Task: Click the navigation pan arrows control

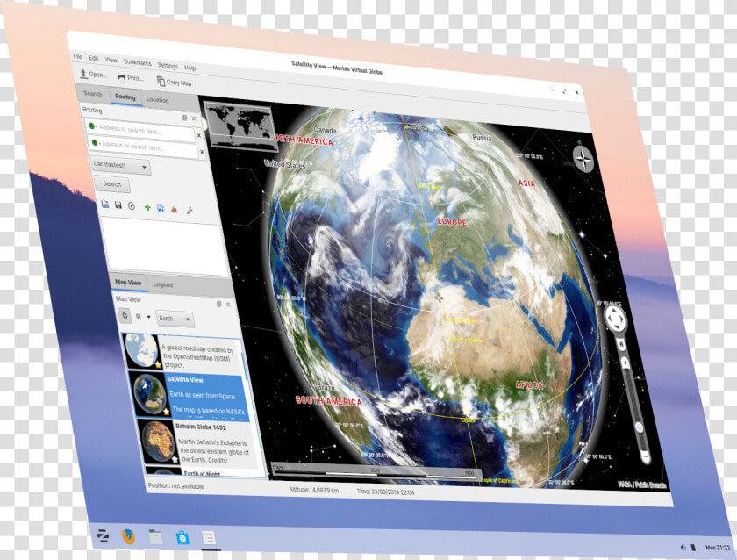Action: (615, 319)
